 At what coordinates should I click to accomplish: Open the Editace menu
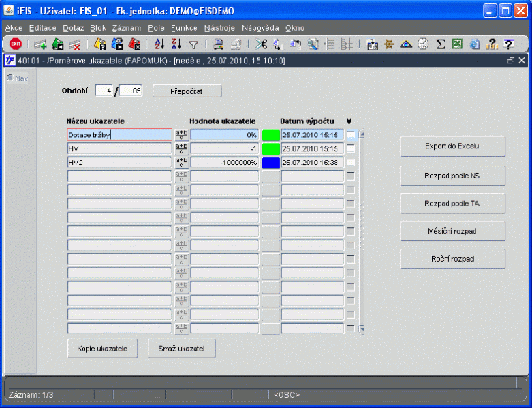pyautogui.click(x=43, y=28)
